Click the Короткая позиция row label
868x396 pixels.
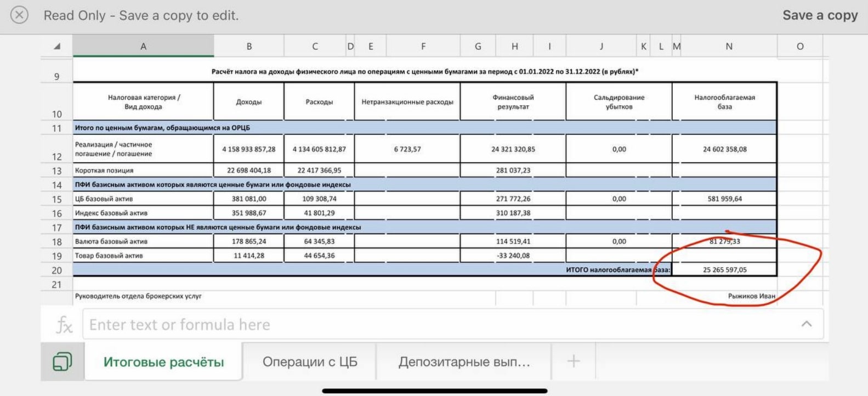tap(104, 171)
